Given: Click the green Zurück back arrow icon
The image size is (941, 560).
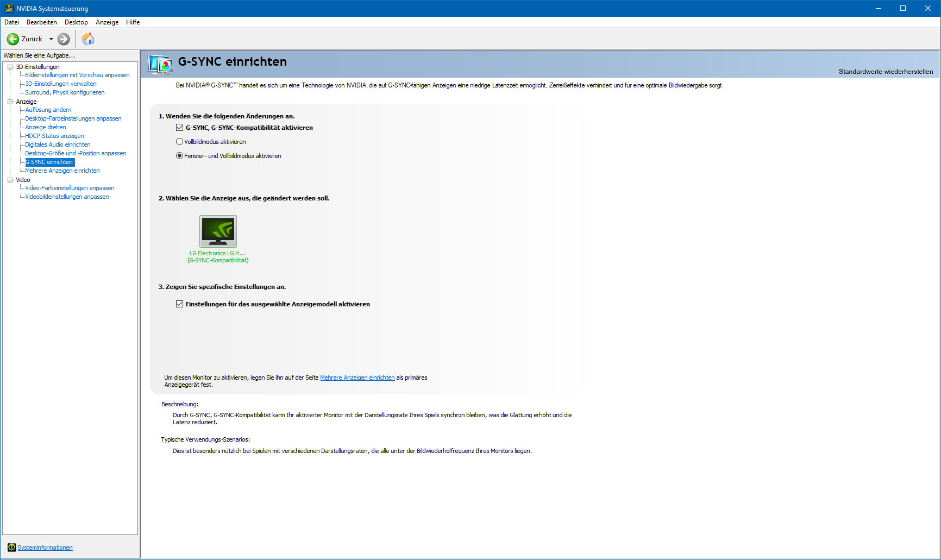Looking at the screenshot, I should tap(13, 39).
